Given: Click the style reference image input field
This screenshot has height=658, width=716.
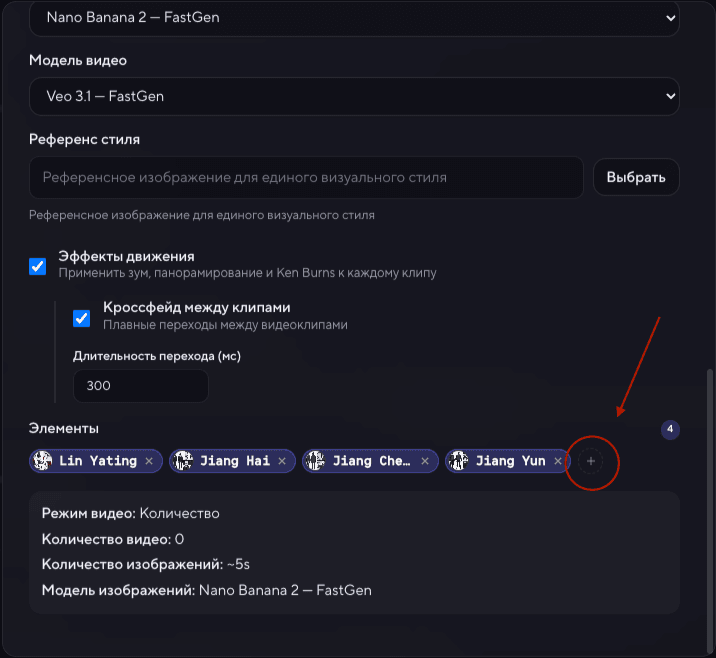Looking at the screenshot, I should pyautogui.click(x=306, y=177).
